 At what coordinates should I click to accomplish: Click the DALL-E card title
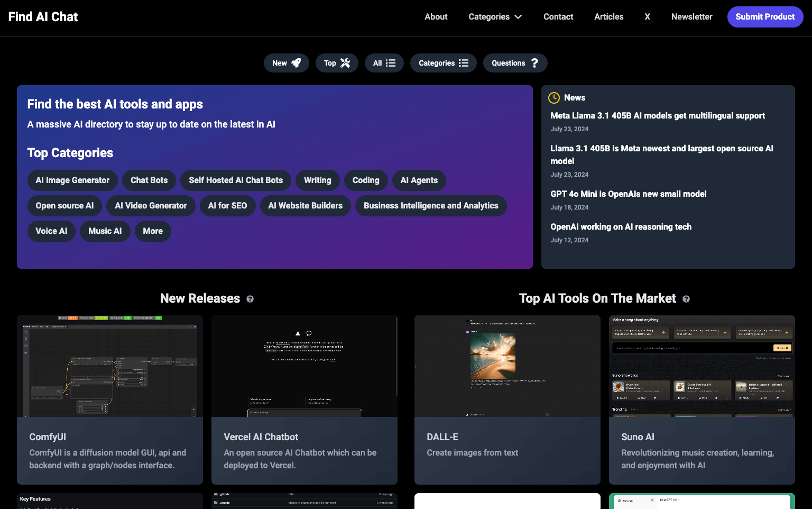tap(442, 437)
